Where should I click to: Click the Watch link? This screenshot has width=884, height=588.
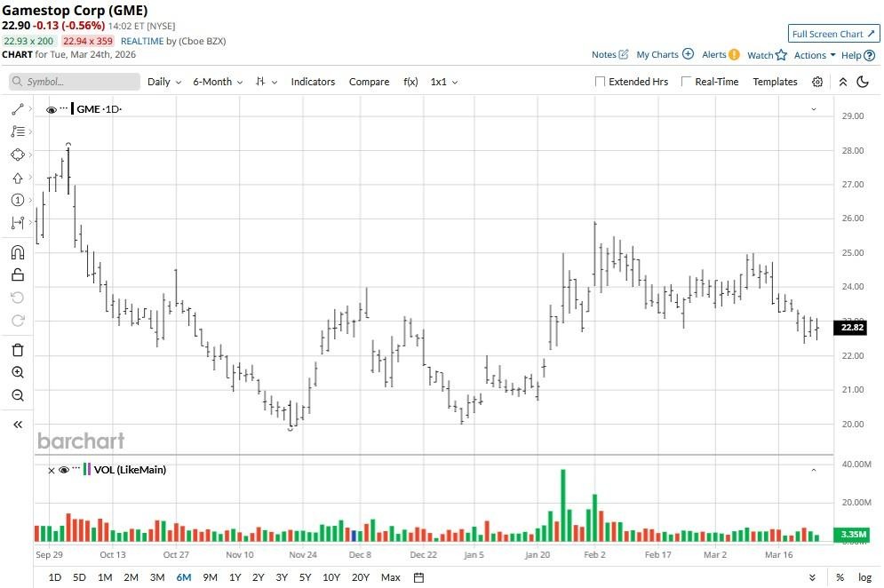click(x=760, y=55)
